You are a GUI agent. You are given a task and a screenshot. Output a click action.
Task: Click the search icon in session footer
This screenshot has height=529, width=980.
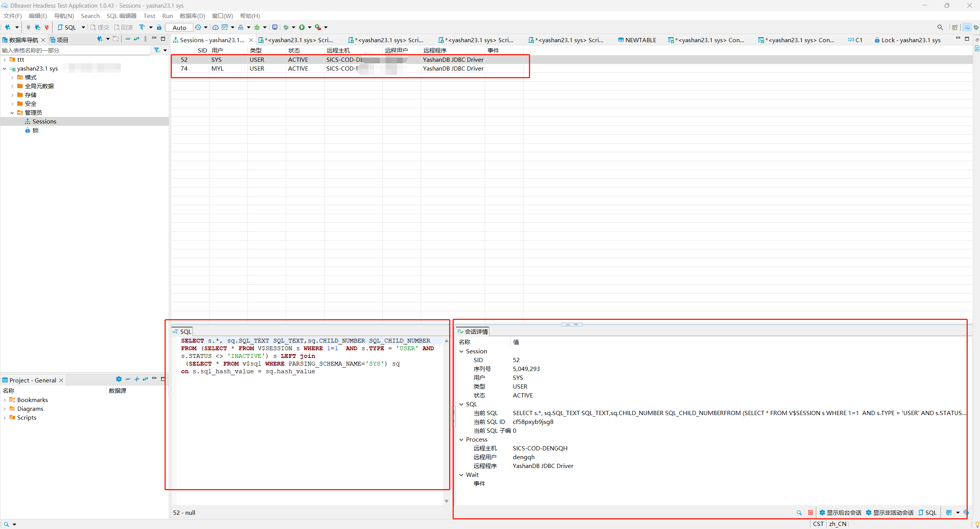point(799,513)
